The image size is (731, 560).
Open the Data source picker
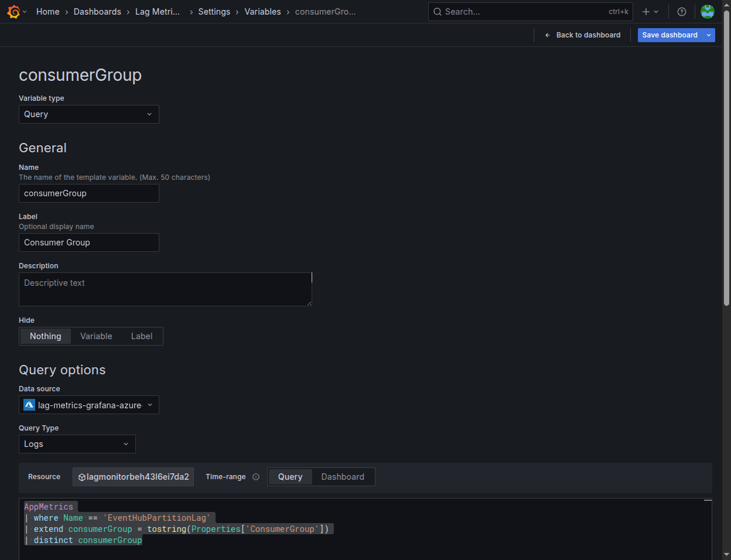(x=89, y=405)
